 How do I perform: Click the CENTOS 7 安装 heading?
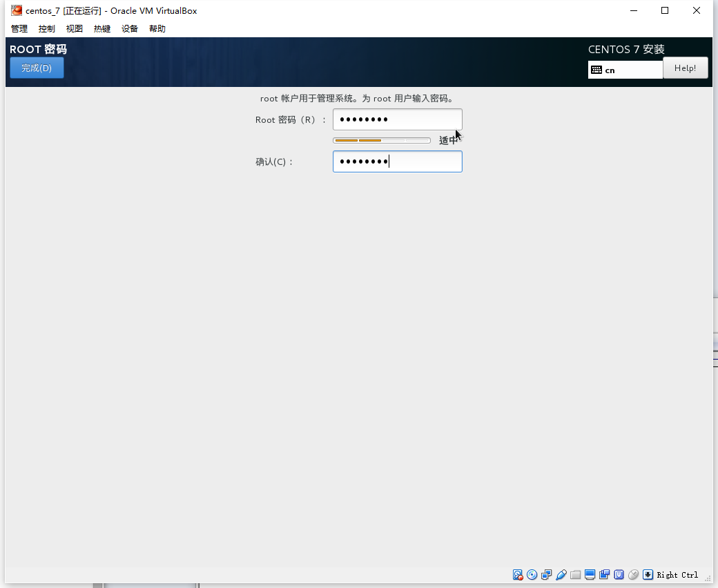point(626,50)
